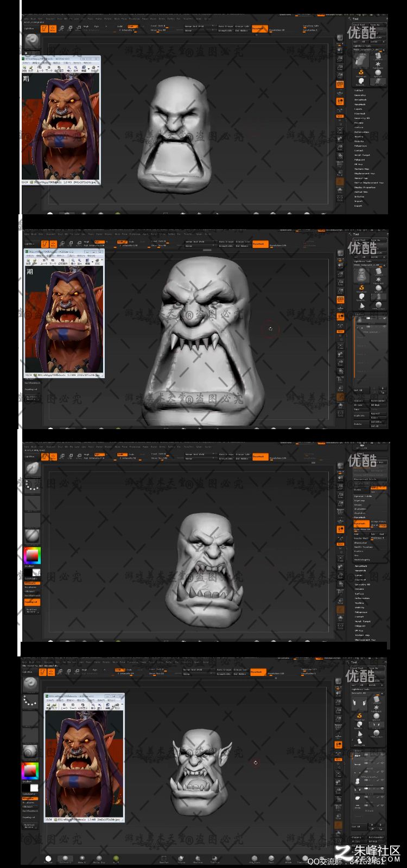Select the PolyMesh3D star tool icon in the rough blockout view
This screenshot has width=407, height=868.
378,64
